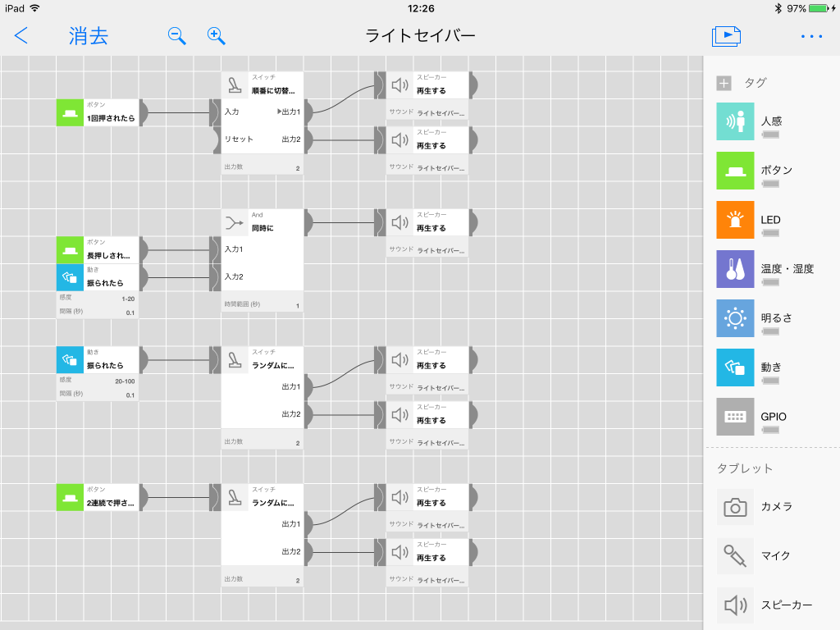Open the And 同時に node
Screen dimensions: 840x630
point(262,222)
